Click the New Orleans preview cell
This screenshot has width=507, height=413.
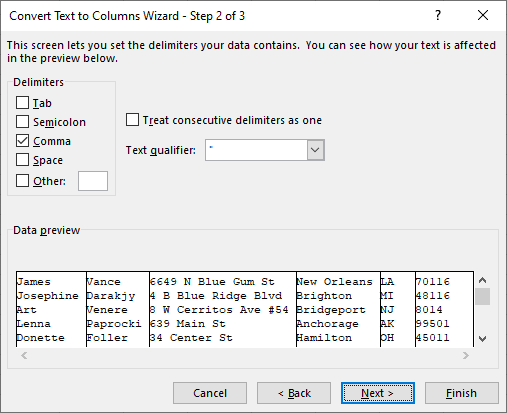pyautogui.click(x=335, y=282)
